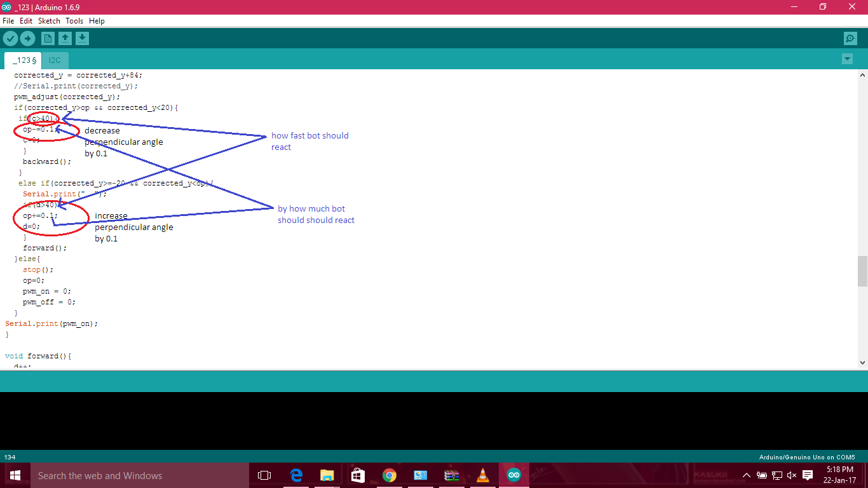Click the d=0; code line
The image size is (868, 488).
[x=32, y=226]
